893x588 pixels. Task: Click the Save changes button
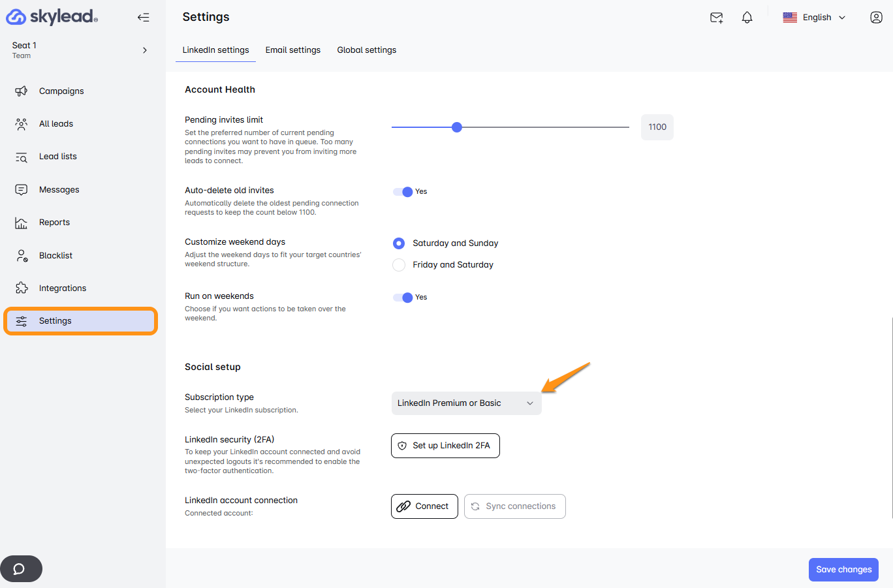click(843, 570)
